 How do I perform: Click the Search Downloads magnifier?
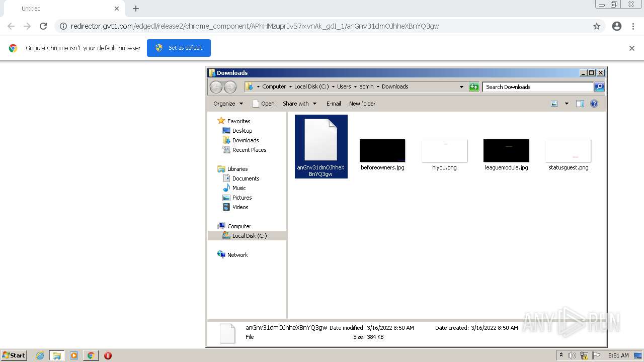599,87
